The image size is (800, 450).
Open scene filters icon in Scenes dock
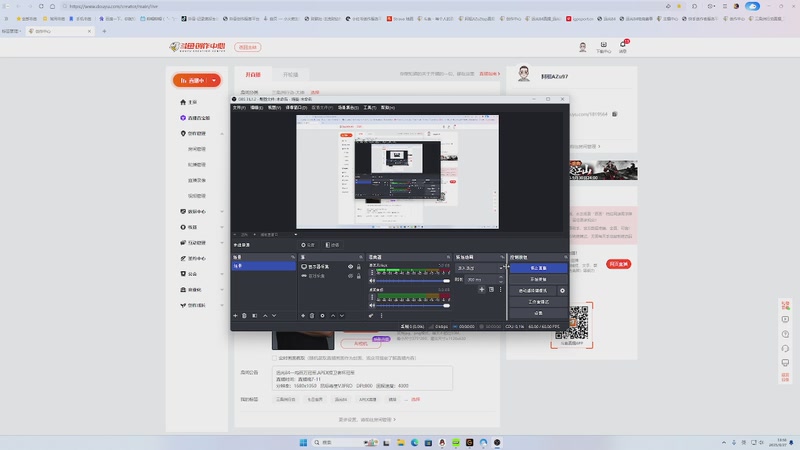coord(255,316)
